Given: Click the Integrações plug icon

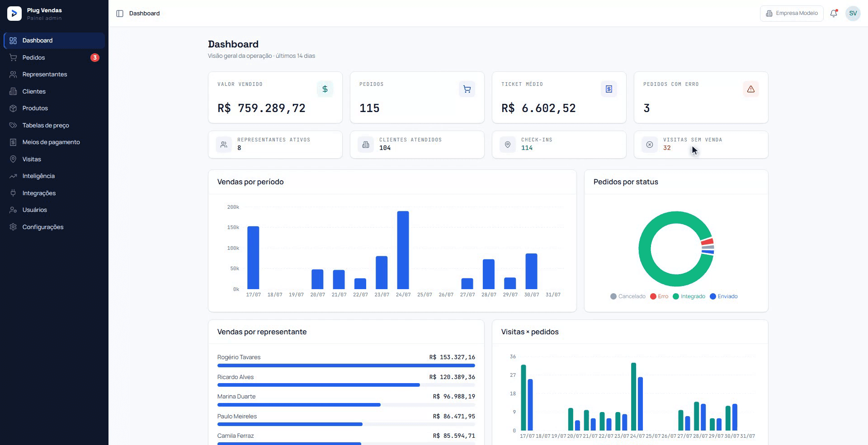Looking at the screenshot, I should (13, 193).
